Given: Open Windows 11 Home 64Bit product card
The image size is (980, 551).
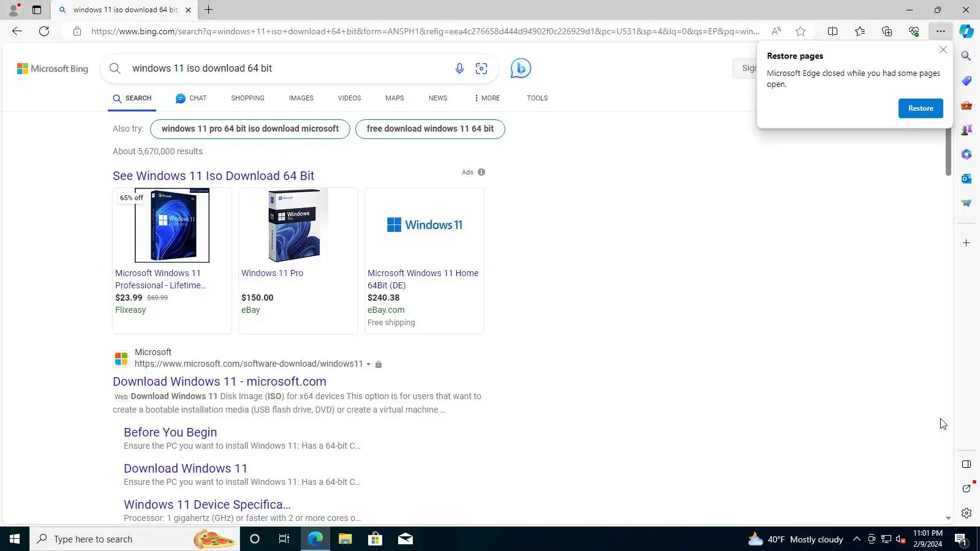Looking at the screenshot, I should (x=424, y=261).
